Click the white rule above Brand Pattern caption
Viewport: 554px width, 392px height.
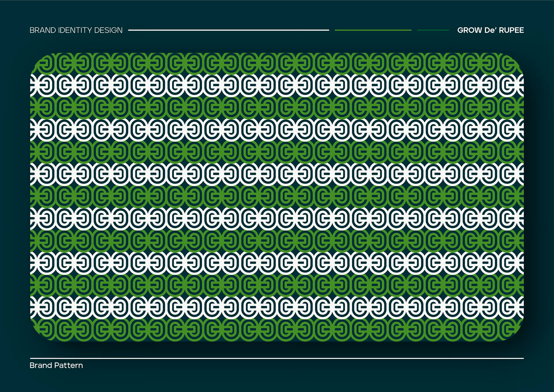coord(276,358)
